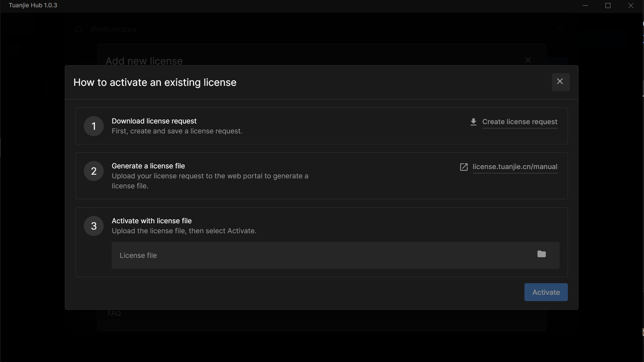Viewport: 644px width, 362px height.
Task: Click the step 2 number badge
Action: 94,171
